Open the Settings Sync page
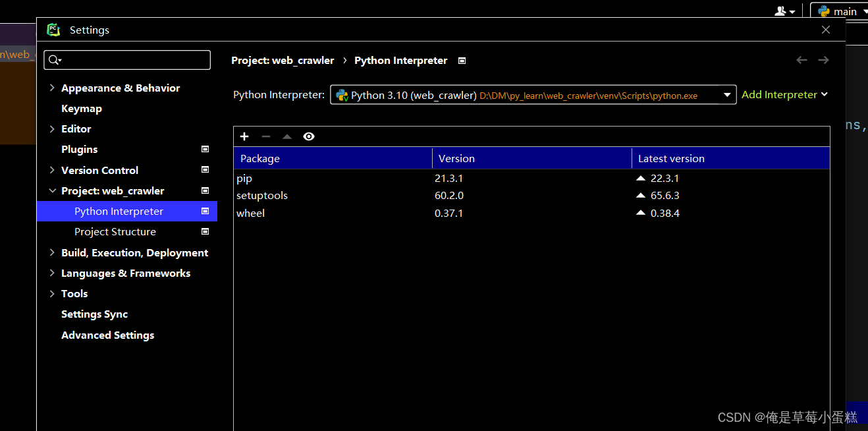868x431 pixels. 95,314
